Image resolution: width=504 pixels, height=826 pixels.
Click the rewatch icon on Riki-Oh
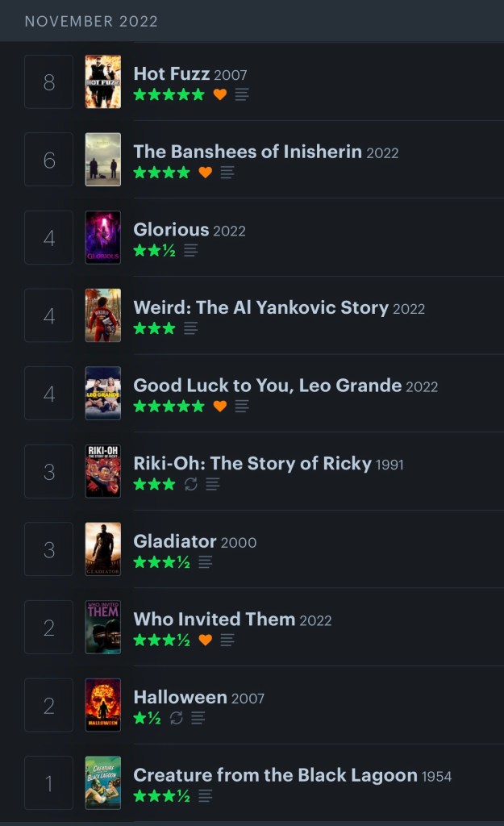[x=191, y=484]
